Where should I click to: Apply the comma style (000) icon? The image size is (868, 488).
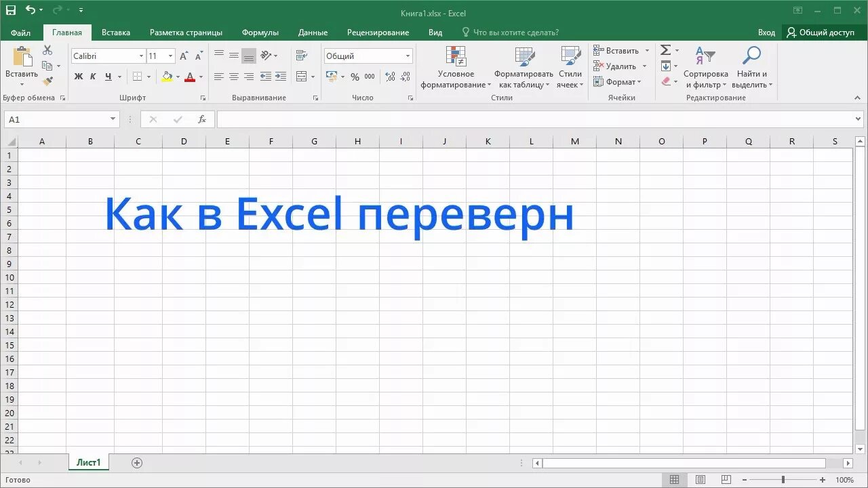tap(370, 77)
